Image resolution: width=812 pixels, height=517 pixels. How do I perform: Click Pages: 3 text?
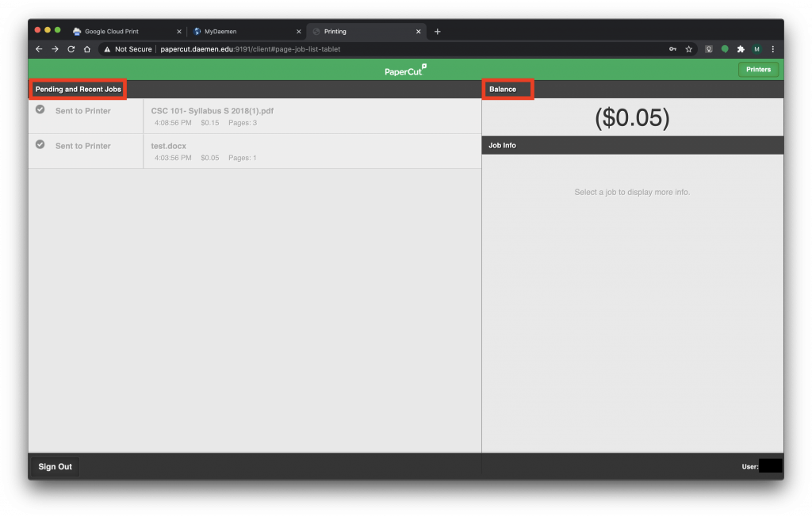tap(243, 123)
